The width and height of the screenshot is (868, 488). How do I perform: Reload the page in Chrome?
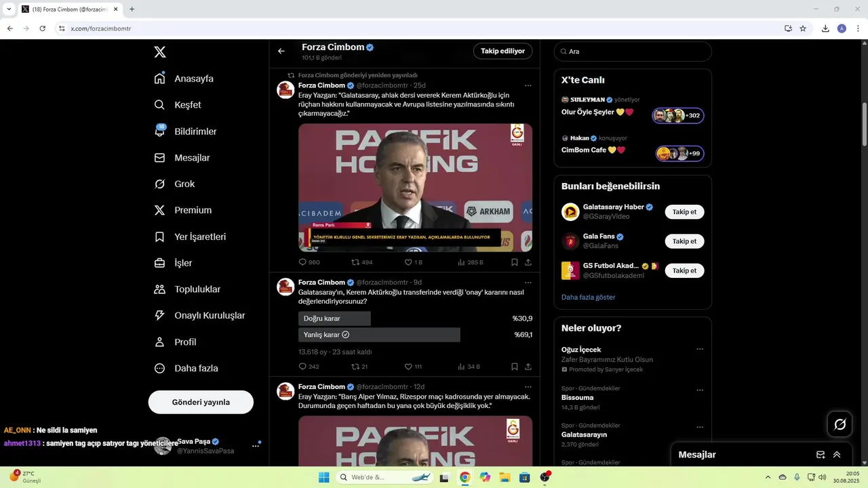click(42, 28)
